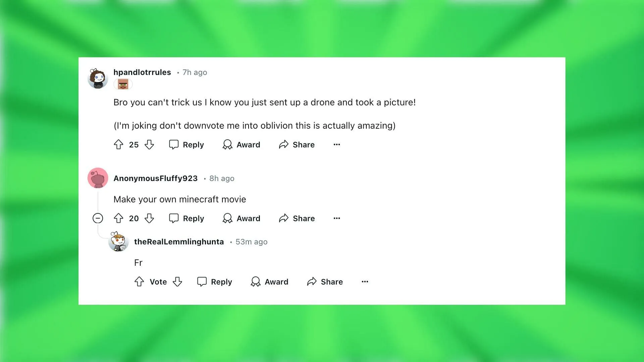The image size is (644, 362).
Task: Click Award on theRealLemmlinghunta reply
Action: pos(269,282)
